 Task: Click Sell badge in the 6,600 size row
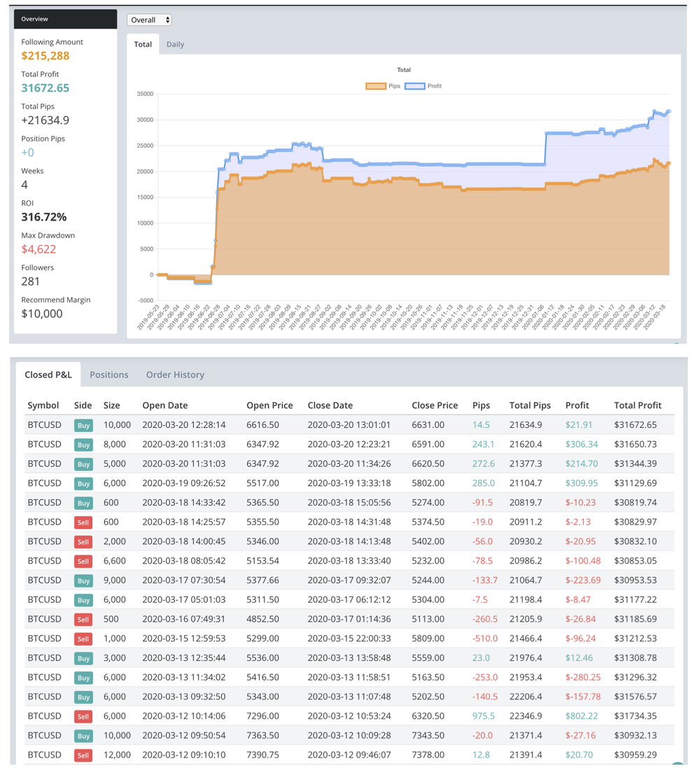click(83, 561)
